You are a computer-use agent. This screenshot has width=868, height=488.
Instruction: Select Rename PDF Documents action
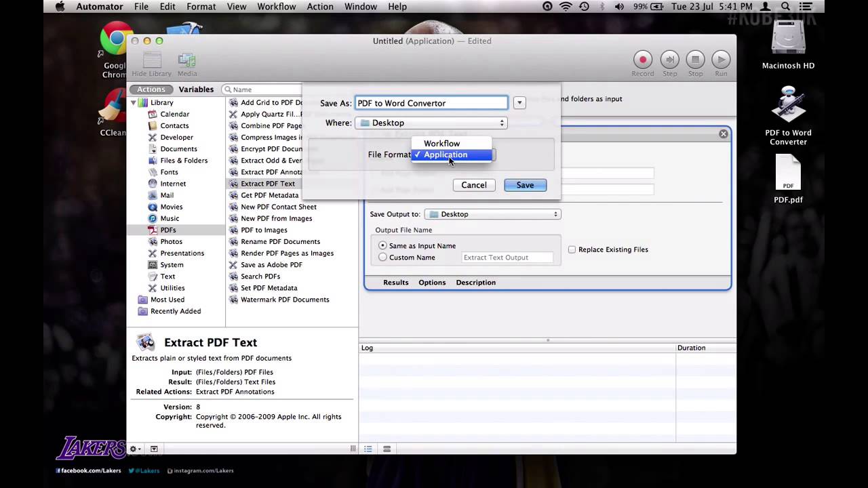coord(280,241)
